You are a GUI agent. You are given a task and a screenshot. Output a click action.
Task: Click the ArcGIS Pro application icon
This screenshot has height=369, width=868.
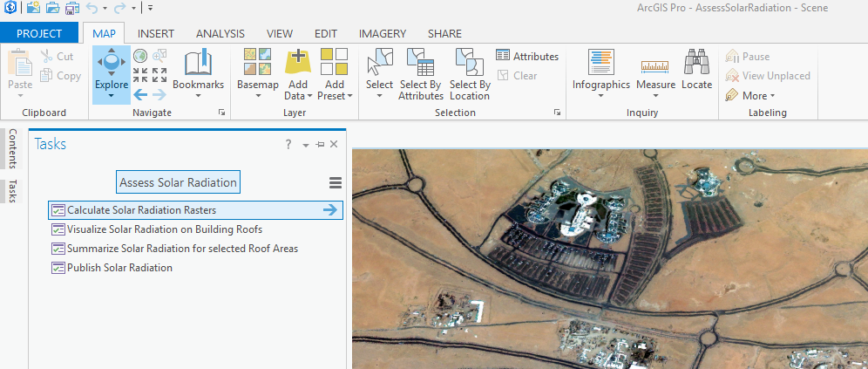[10, 8]
